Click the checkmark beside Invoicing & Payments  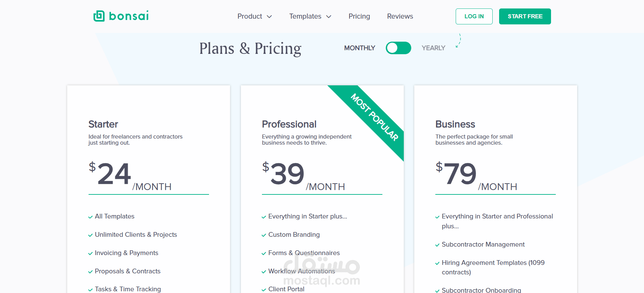tap(90, 254)
